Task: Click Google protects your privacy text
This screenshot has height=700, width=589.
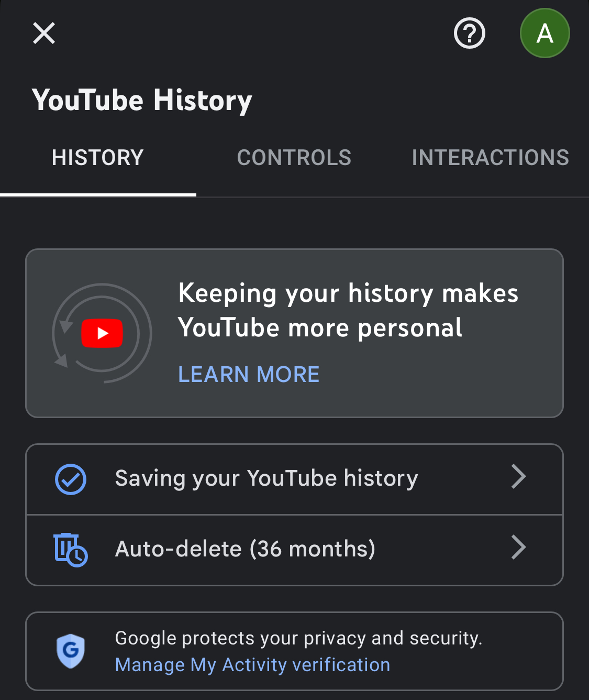Action: 298,639
